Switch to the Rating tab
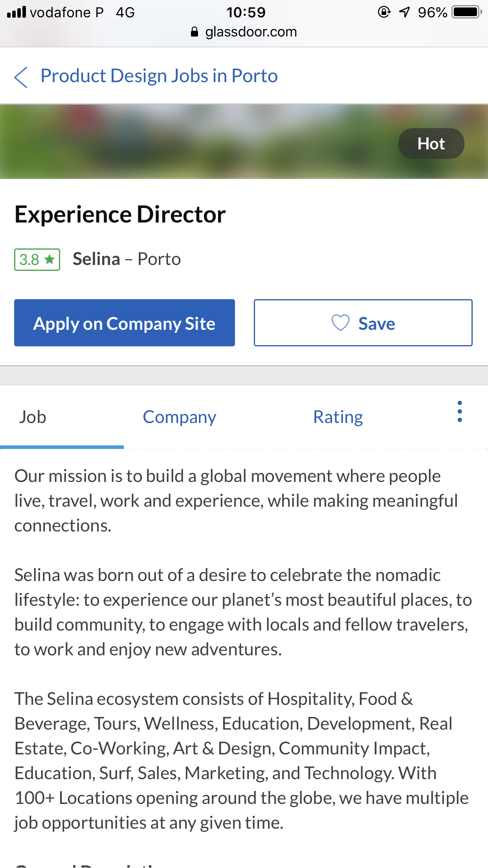 click(338, 417)
